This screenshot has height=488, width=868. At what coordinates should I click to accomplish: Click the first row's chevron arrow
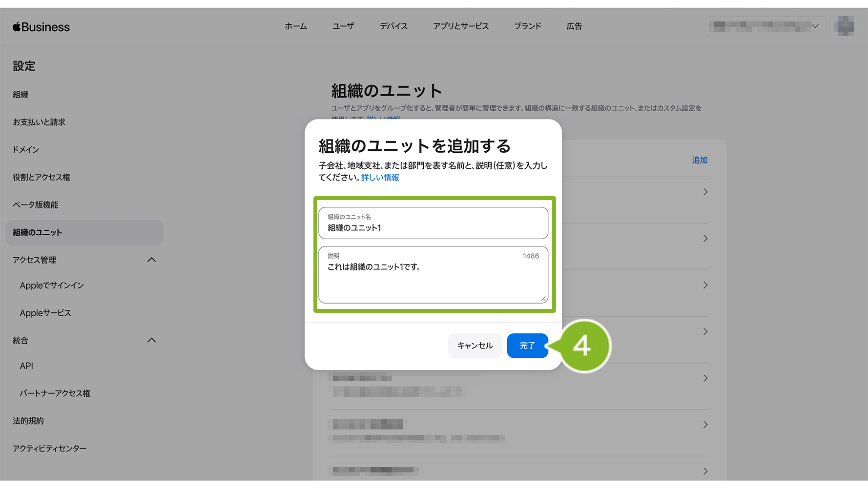(x=705, y=192)
